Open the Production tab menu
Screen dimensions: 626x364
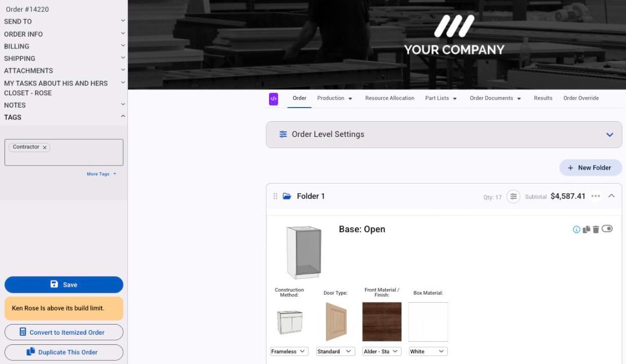tap(334, 98)
